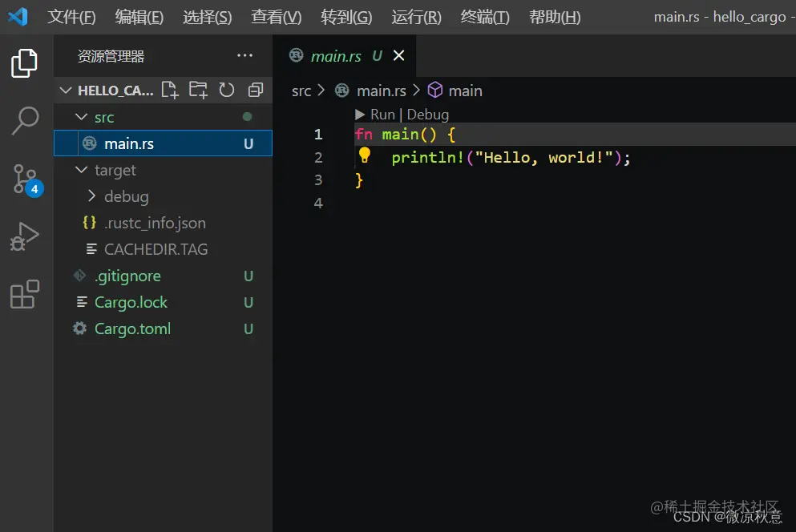
Task: Click src in the breadcrumb
Action: pyautogui.click(x=301, y=91)
